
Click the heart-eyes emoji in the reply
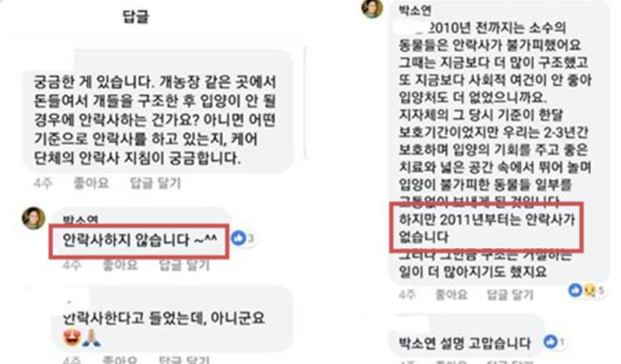tap(72, 338)
